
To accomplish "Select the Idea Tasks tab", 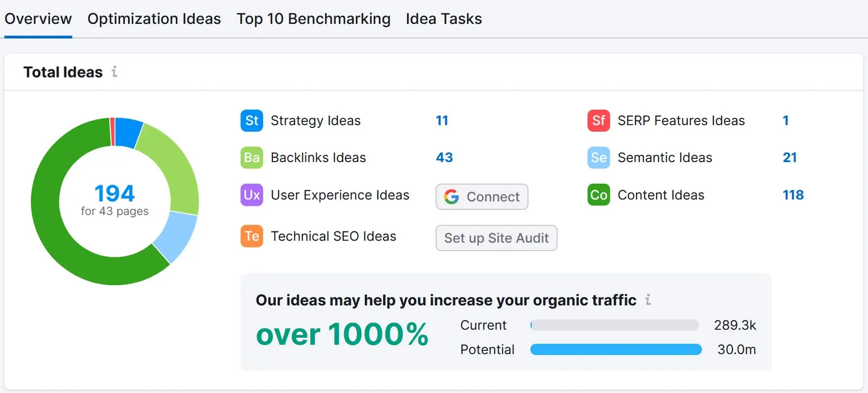I will tap(444, 18).
